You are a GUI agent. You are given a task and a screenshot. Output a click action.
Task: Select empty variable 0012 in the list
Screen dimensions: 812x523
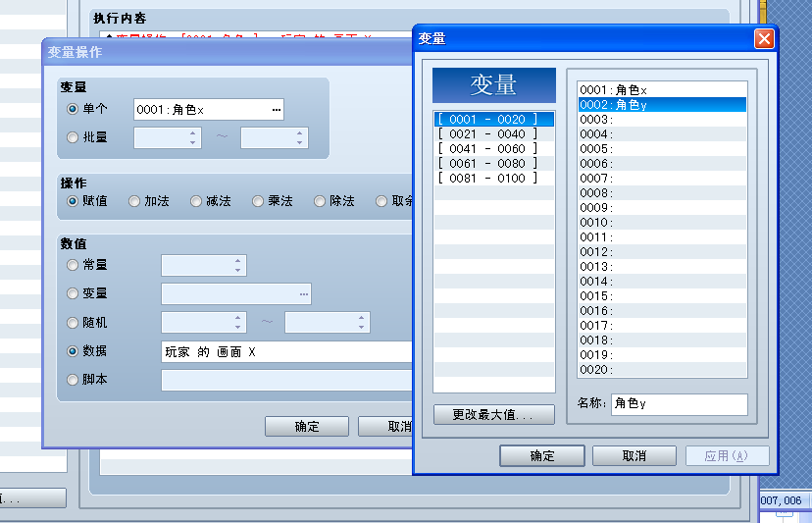(662, 252)
